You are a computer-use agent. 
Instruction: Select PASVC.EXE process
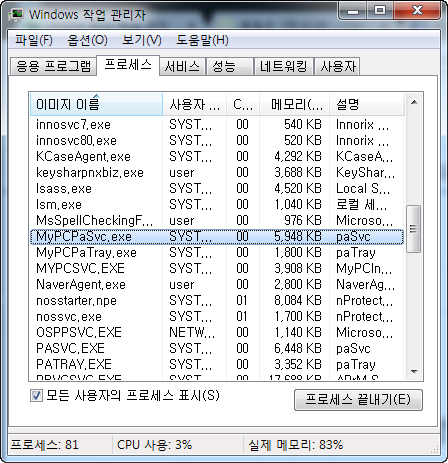tap(217, 349)
